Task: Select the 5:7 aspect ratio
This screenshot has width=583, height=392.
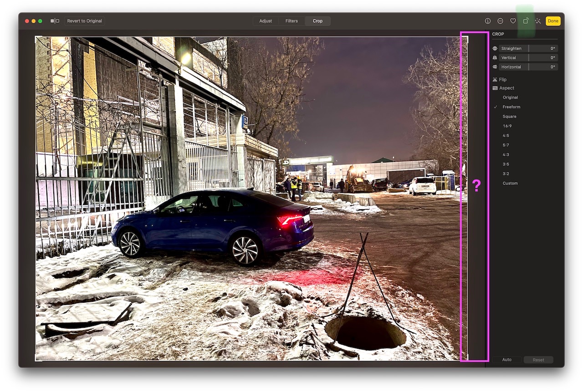Action: coord(506,145)
